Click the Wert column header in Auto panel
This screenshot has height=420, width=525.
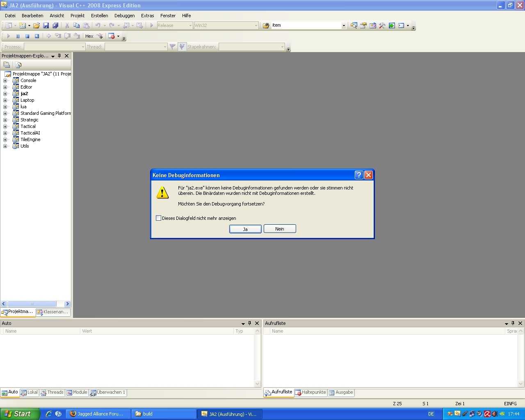tap(157, 331)
